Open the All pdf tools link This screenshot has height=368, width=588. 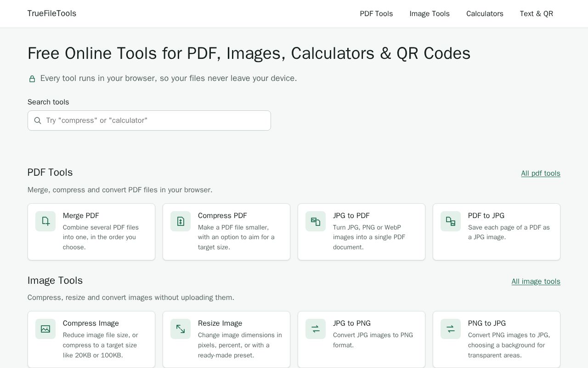tap(541, 173)
